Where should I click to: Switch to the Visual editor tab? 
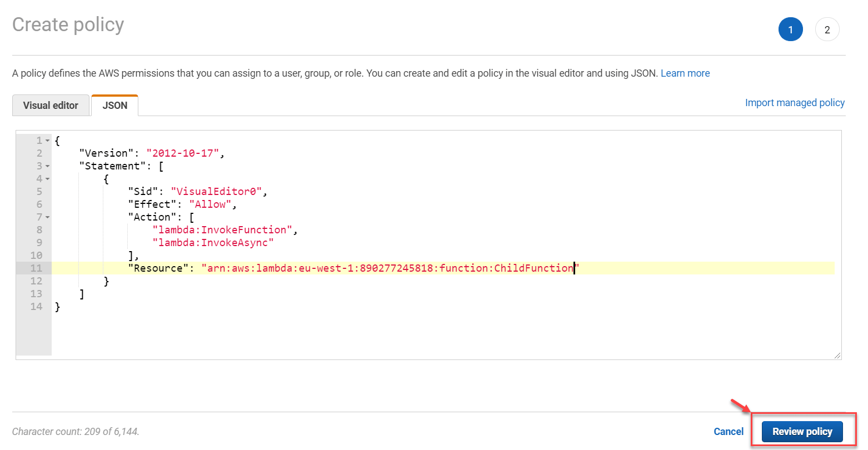pos(51,105)
